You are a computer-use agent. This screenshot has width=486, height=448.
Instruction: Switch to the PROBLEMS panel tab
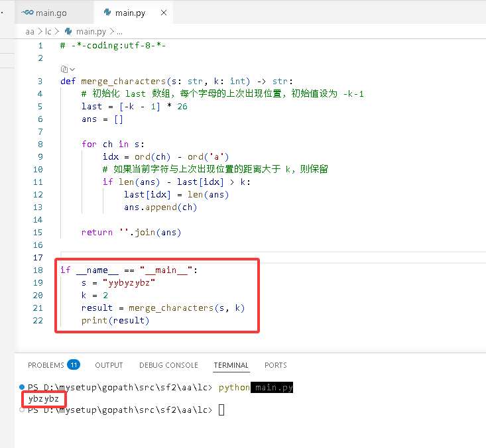pos(46,365)
